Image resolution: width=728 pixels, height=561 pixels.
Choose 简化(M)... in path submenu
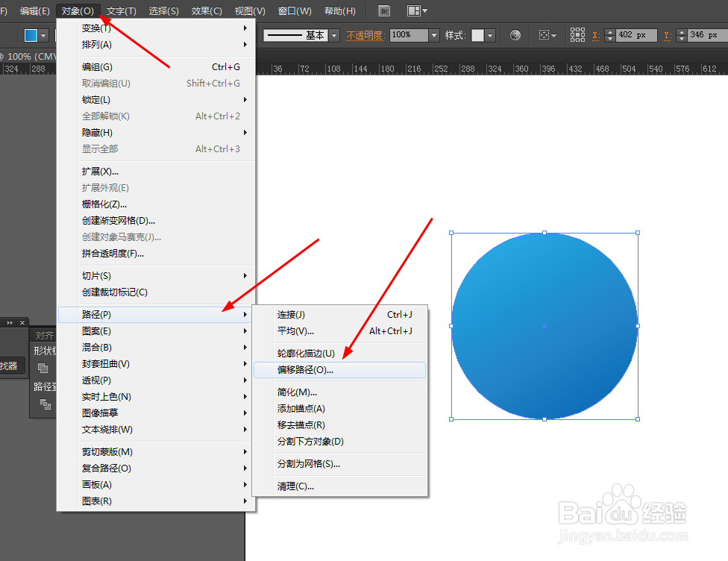(x=340, y=392)
